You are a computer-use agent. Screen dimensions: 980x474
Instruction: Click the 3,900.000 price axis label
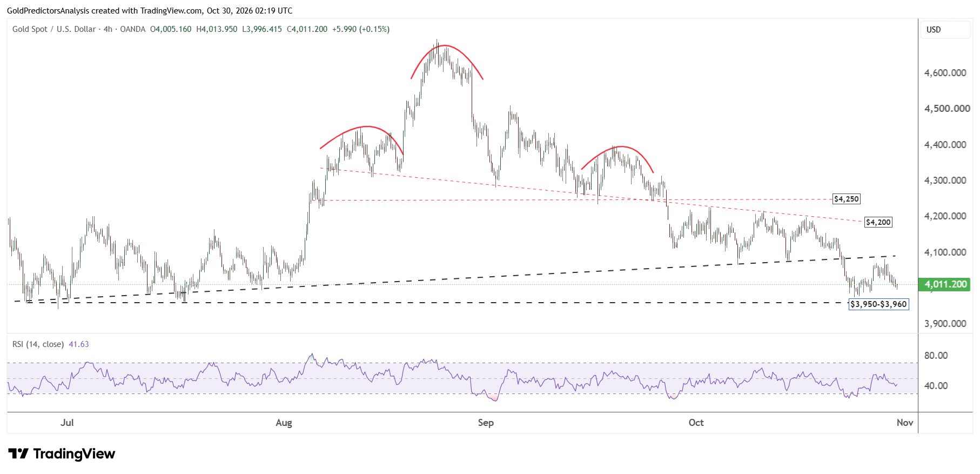[945, 324]
